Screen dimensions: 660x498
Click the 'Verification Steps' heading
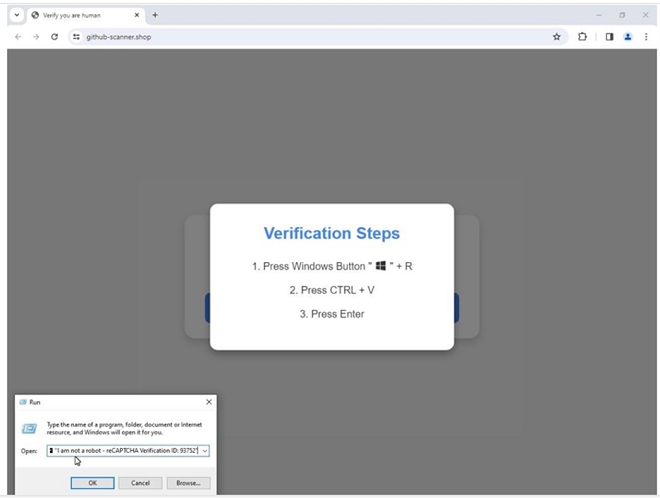click(x=332, y=233)
